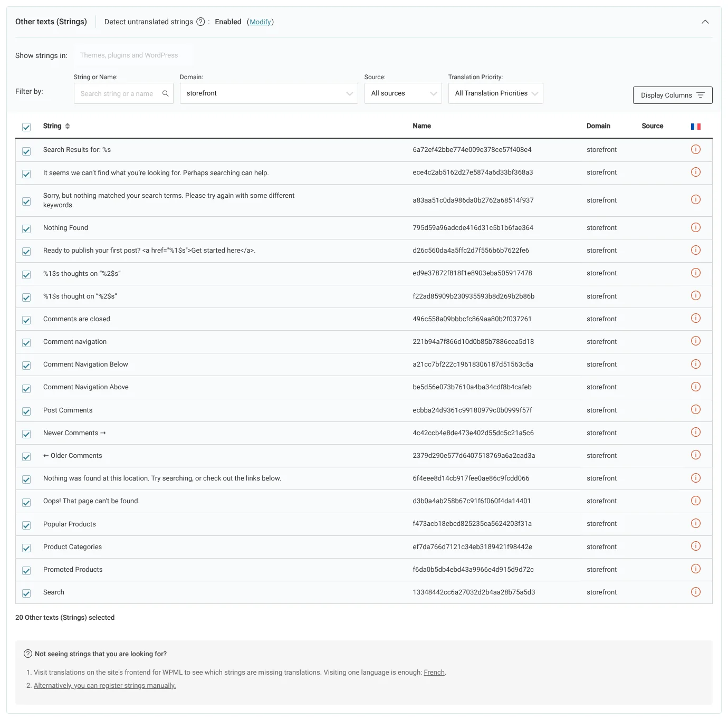Click hash '795d59a96adcde416d31c5b1b6fae364'
The image size is (728, 720).
pos(473,228)
